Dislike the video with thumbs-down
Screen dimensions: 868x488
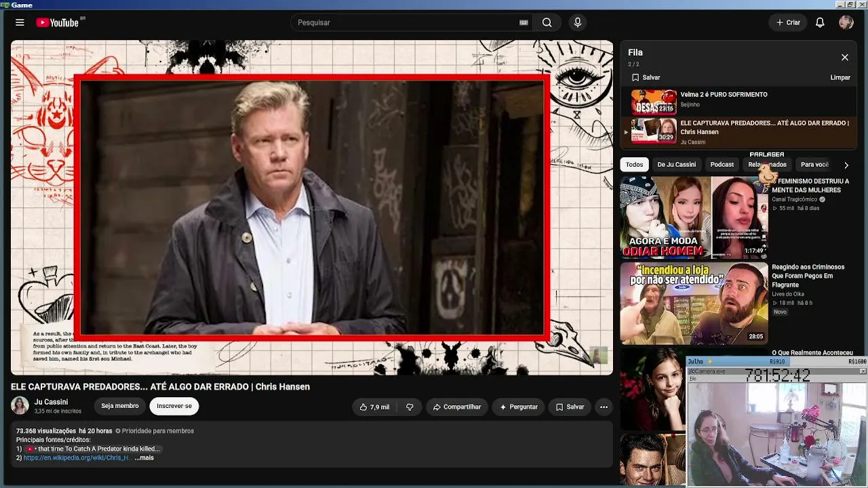(410, 407)
